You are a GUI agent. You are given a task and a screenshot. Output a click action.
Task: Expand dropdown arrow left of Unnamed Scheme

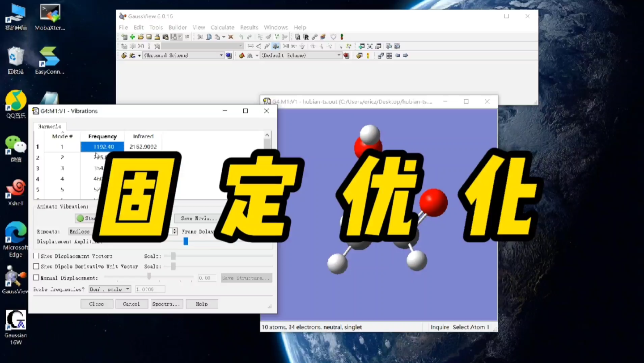(x=139, y=55)
